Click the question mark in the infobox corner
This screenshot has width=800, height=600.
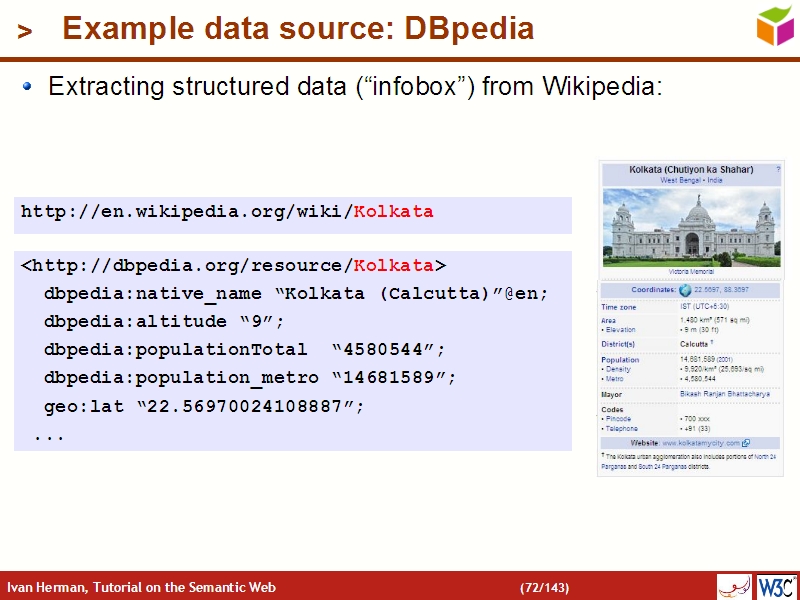pyautogui.click(x=778, y=170)
